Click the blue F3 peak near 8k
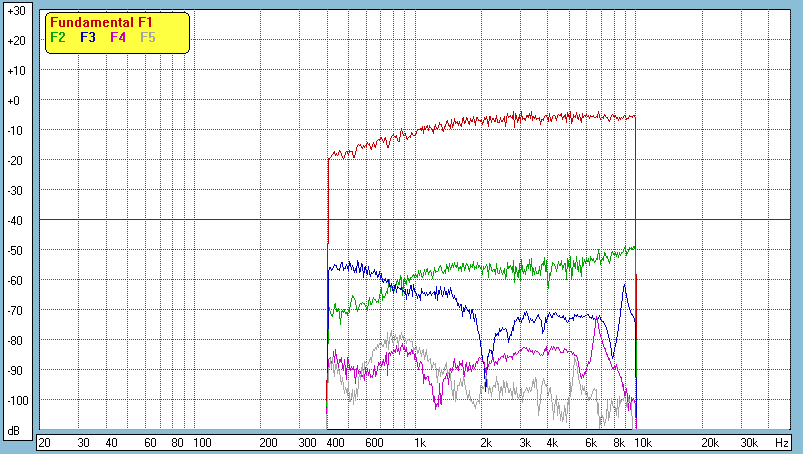This screenshot has width=803, height=454. click(625, 285)
